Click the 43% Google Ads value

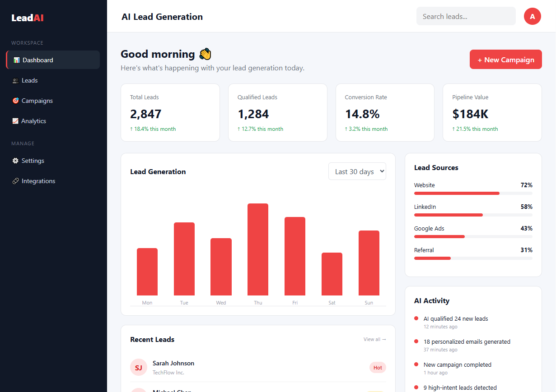coord(527,228)
